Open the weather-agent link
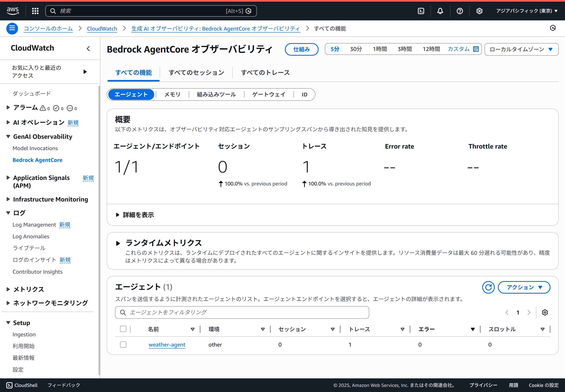Image resolution: width=565 pixels, height=392 pixels. point(167,345)
